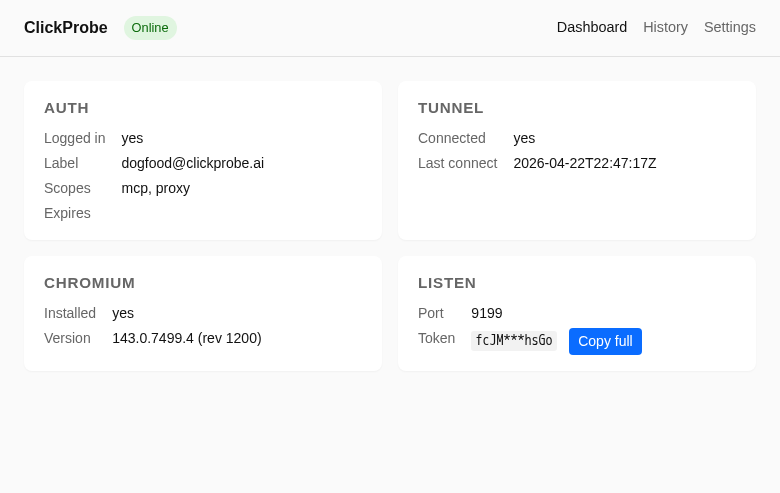Click the scopes value mcp, proxy
Screen dimensions: 780x493
point(156,188)
